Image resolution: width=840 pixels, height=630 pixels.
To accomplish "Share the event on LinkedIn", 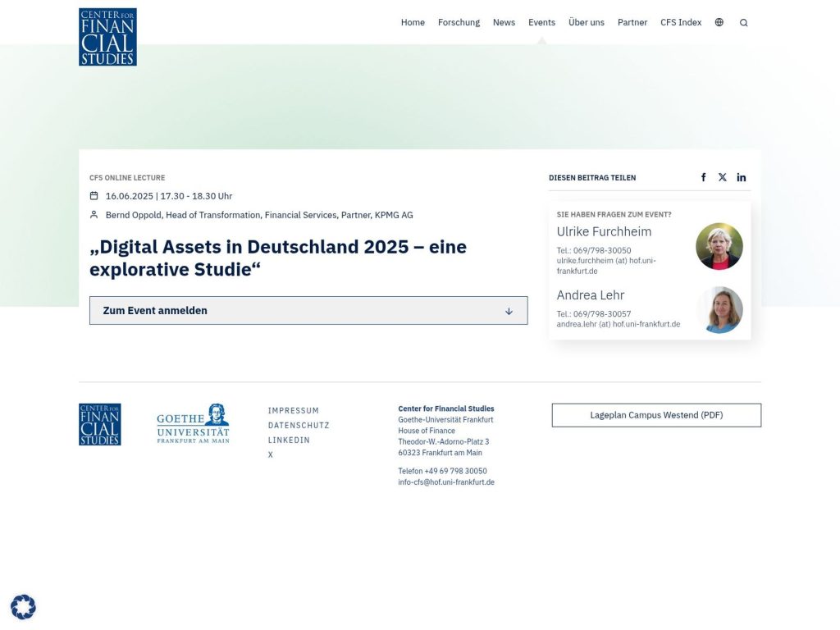I will click(741, 177).
